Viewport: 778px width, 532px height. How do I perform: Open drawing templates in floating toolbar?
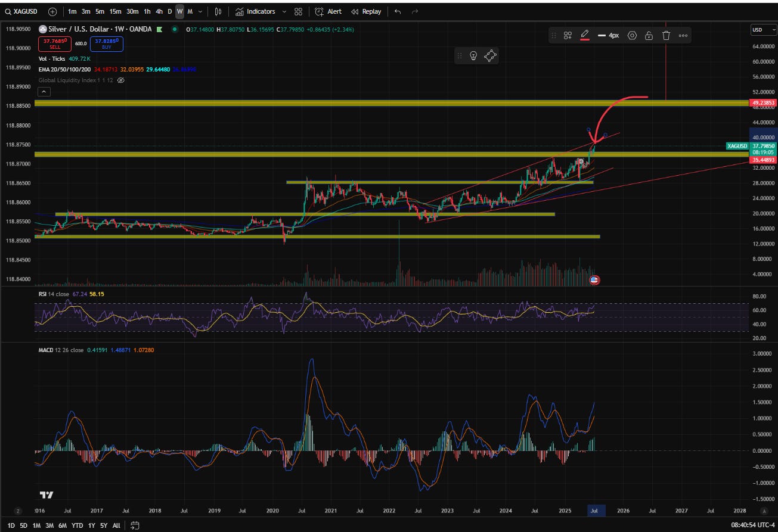coord(568,35)
